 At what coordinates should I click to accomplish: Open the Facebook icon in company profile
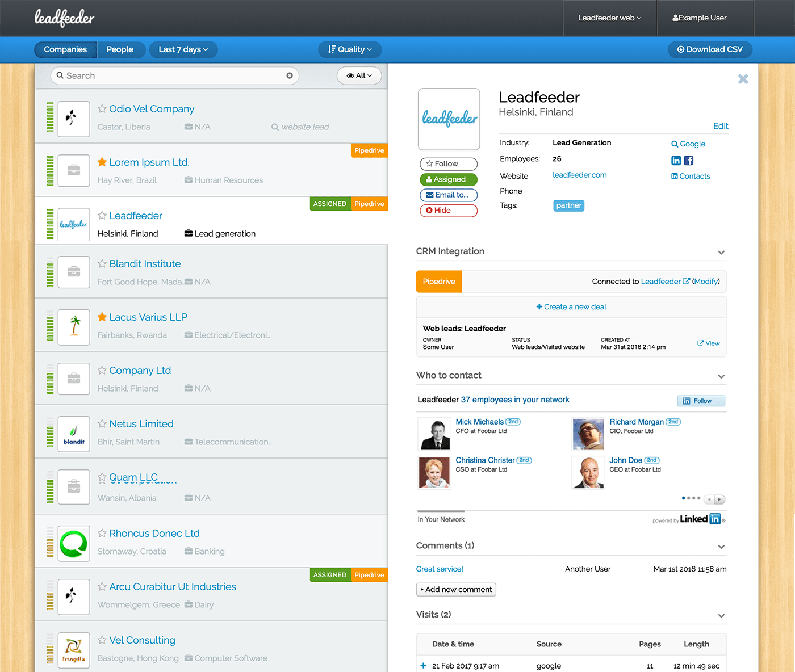(689, 161)
